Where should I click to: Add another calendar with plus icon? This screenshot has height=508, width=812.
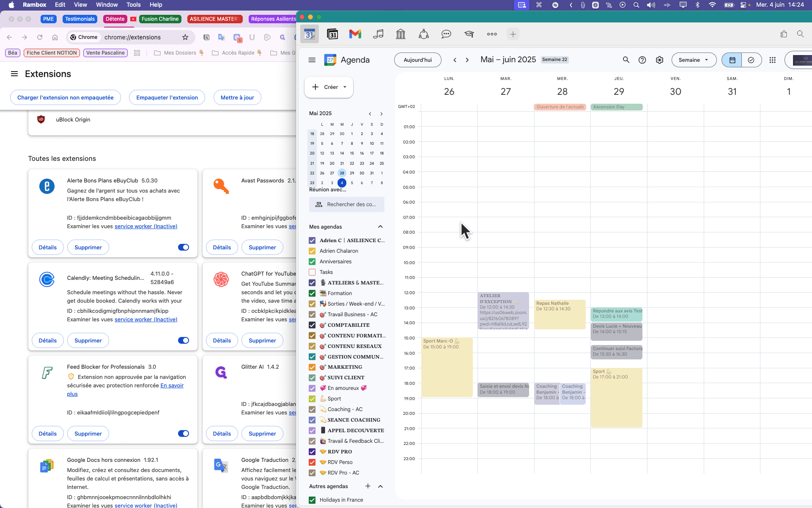click(368, 486)
